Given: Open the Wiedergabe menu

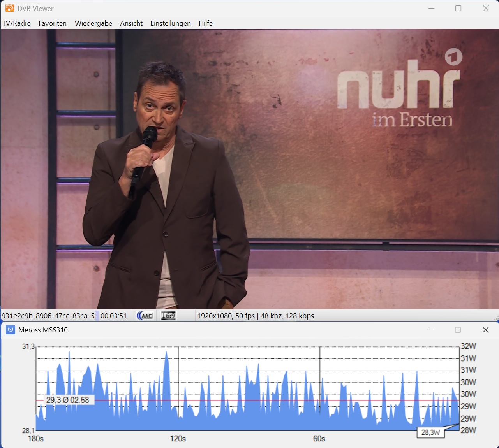Looking at the screenshot, I should click(93, 23).
